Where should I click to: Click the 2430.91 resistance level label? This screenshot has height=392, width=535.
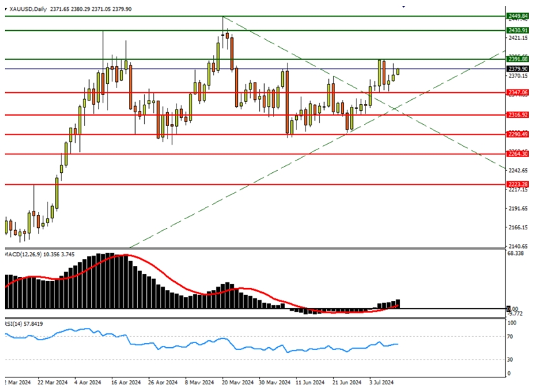517,30
